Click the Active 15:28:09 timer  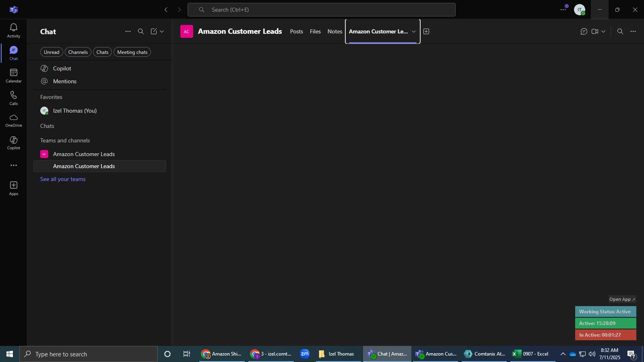(x=606, y=323)
